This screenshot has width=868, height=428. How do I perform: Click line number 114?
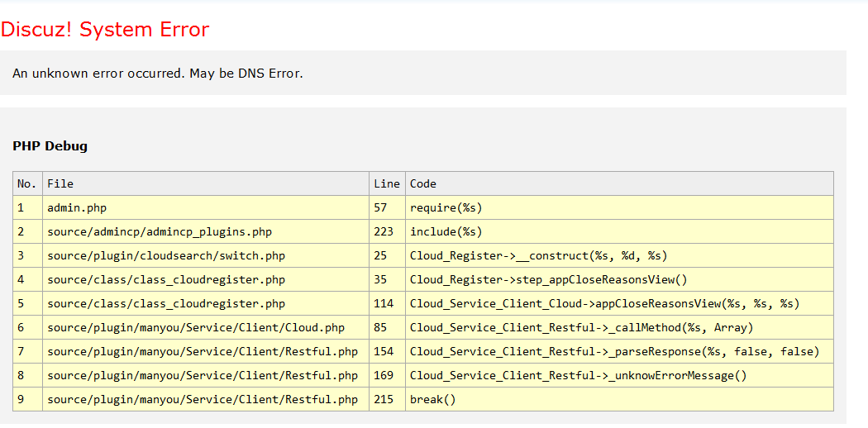coord(388,303)
